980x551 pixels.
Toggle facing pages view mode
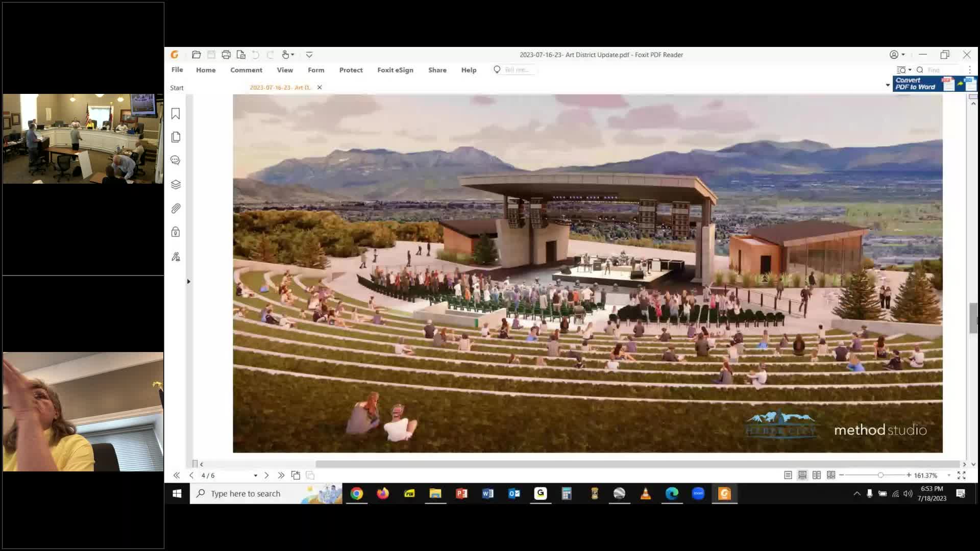[816, 475]
